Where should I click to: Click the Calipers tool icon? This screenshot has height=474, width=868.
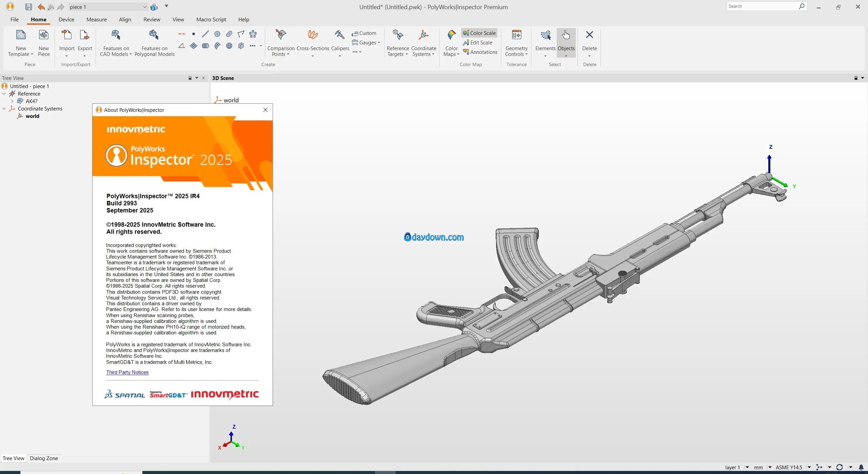[x=339, y=35]
